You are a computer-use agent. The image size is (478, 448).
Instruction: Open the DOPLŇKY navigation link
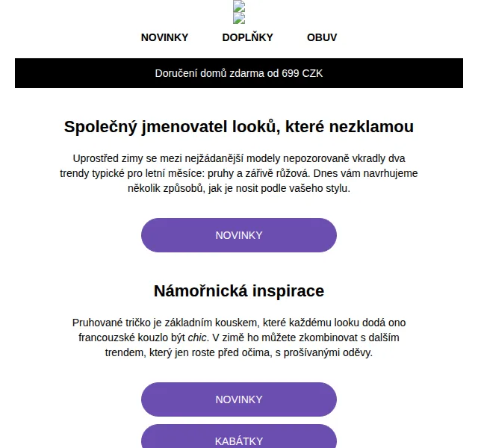tap(247, 37)
